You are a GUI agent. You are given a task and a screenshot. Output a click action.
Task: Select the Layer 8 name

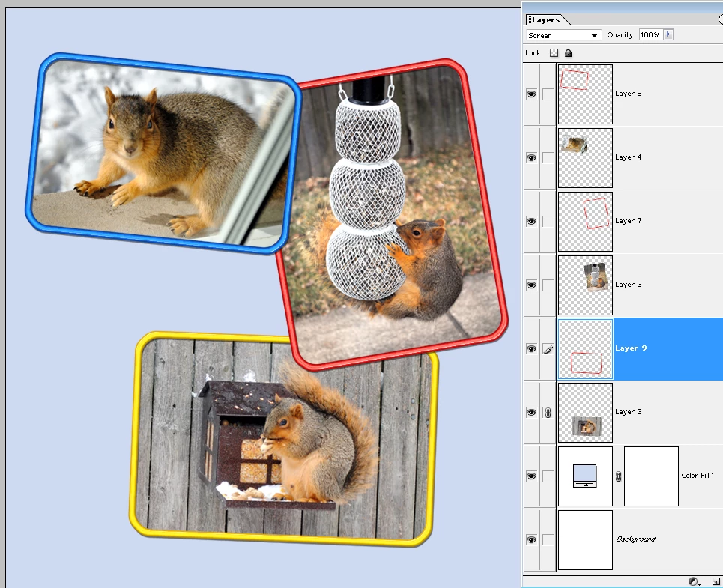628,94
